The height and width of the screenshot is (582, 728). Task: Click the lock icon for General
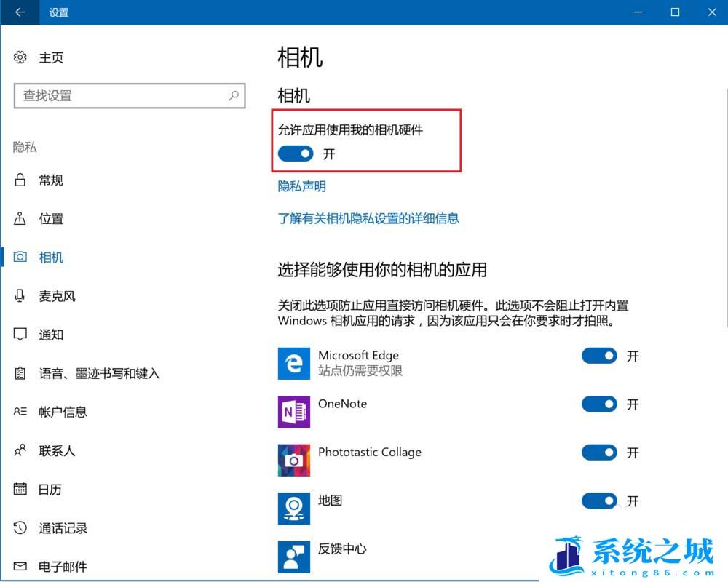coord(20,180)
